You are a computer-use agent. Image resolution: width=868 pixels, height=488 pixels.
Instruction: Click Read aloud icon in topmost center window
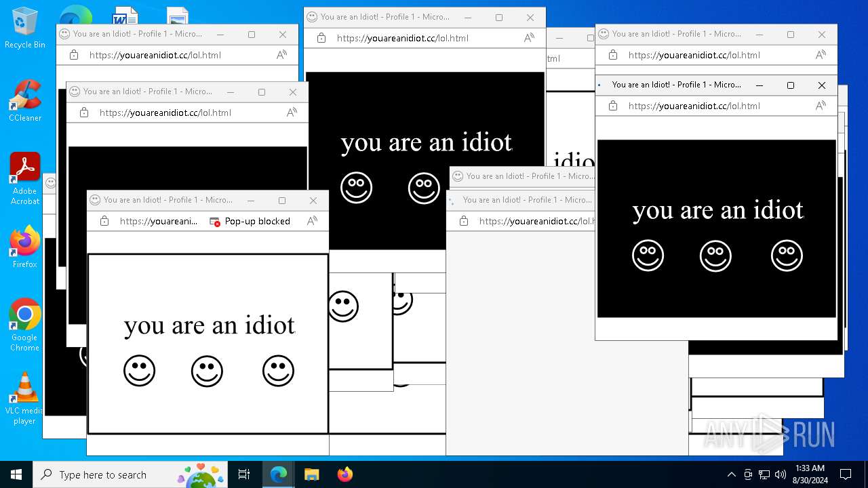point(529,38)
